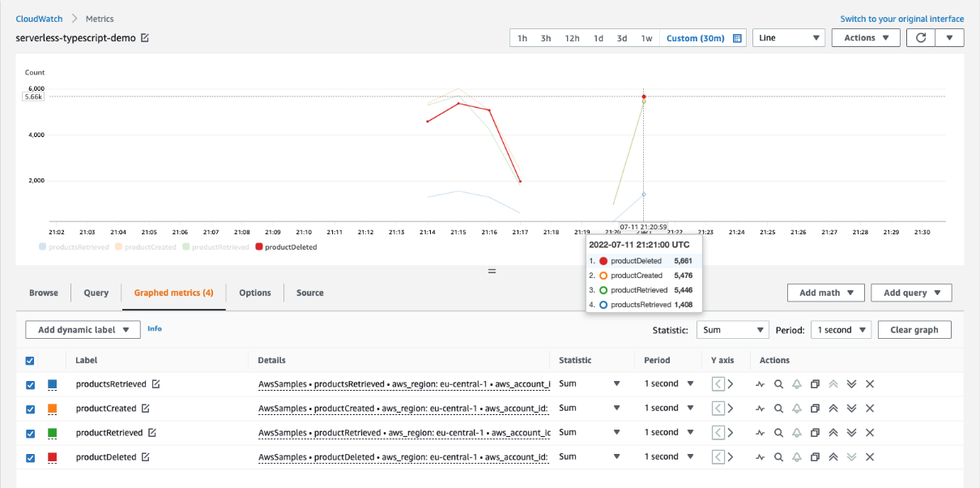Change productsRetrieved row Statistic dropdown
The image size is (980, 488).
590,384
